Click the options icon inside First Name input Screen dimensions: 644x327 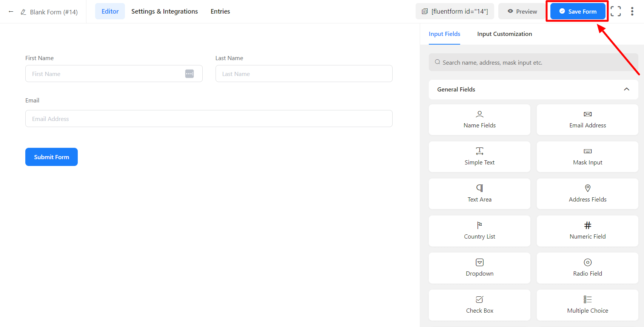(x=190, y=74)
